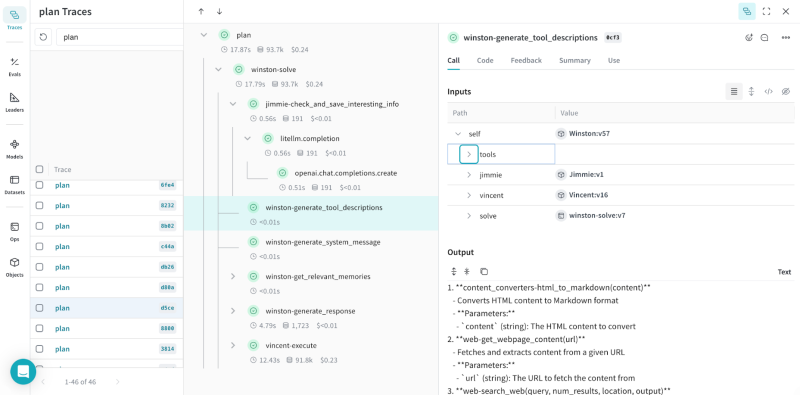The image size is (800, 395).
Task: Open the winston-solve:v7 op link
Action: click(x=591, y=216)
